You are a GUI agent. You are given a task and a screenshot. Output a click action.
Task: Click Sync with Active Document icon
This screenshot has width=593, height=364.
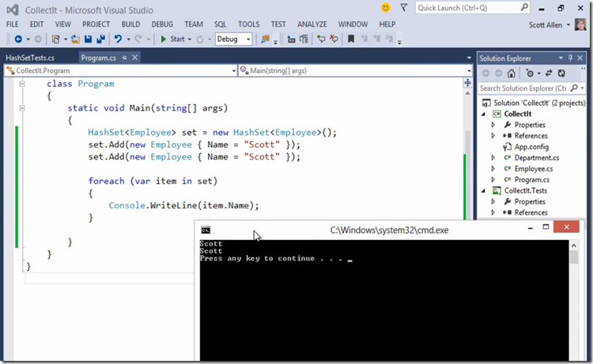pos(549,73)
